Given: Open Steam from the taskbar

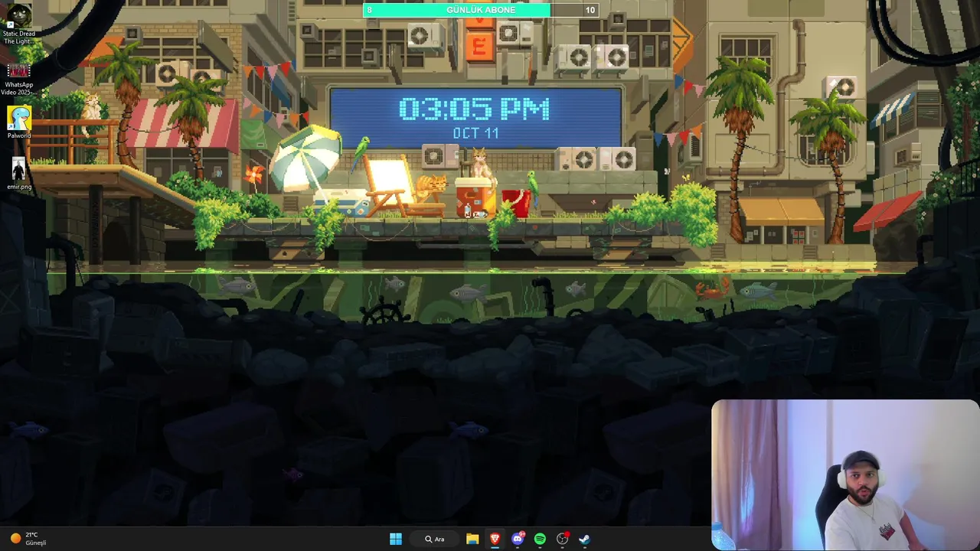Looking at the screenshot, I should click(584, 539).
